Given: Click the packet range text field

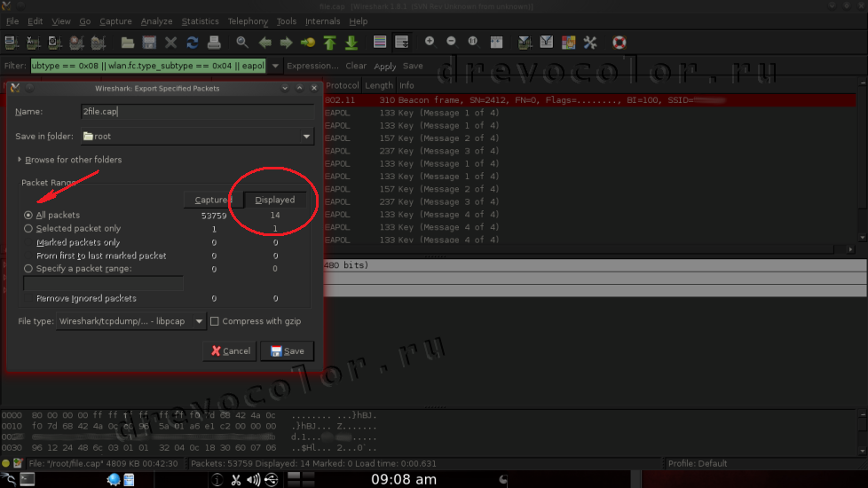Looking at the screenshot, I should pyautogui.click(x=103, y=283).
